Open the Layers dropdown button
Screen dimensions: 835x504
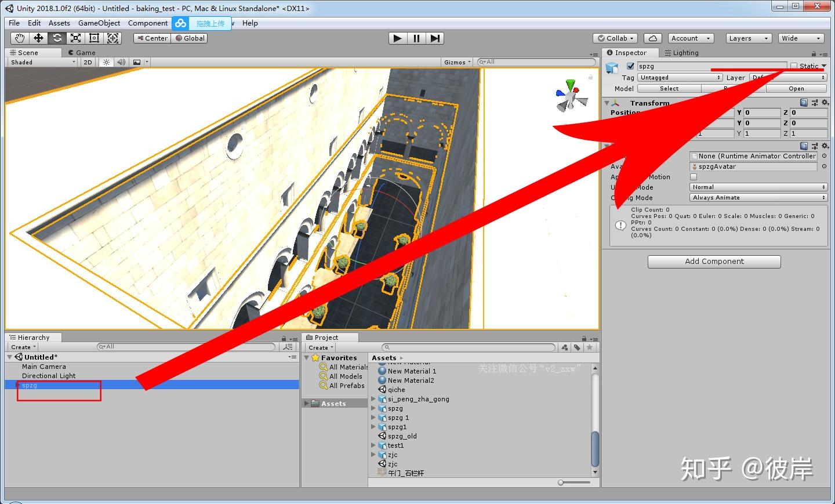(x=749, y=38)
